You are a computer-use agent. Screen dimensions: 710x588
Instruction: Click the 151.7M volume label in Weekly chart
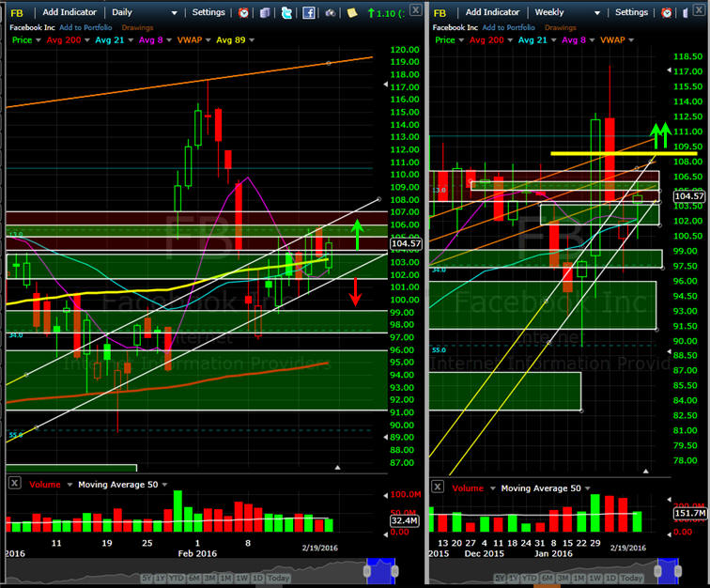(690, 513)
